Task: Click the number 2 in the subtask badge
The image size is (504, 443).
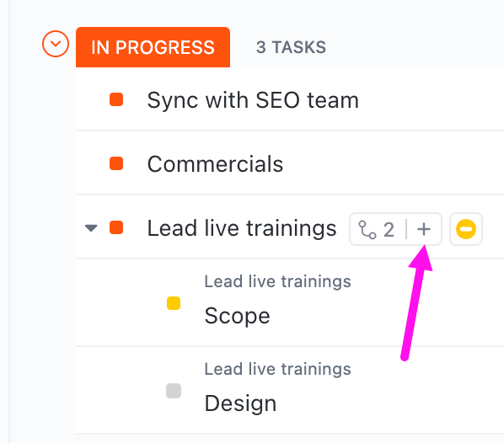Action: coord(389,230)
